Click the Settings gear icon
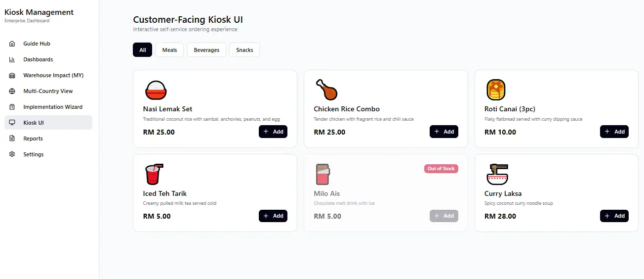The height and width of the screenshot is (279, 644). click(12, 154)
